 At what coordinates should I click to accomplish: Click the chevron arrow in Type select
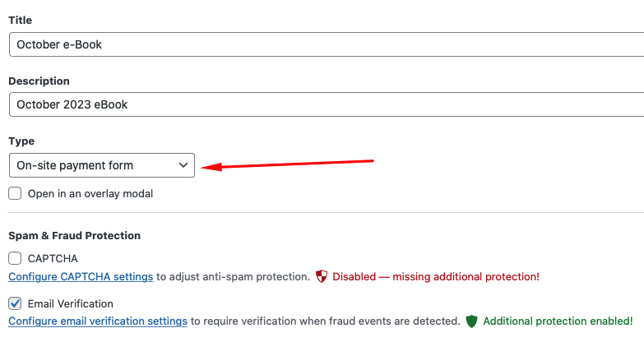pyautogui.click(x=183, y=165)
